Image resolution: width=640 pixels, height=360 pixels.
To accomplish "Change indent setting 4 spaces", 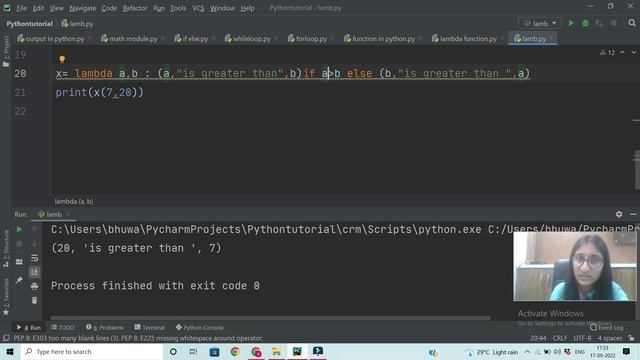I will click(610, 338).
